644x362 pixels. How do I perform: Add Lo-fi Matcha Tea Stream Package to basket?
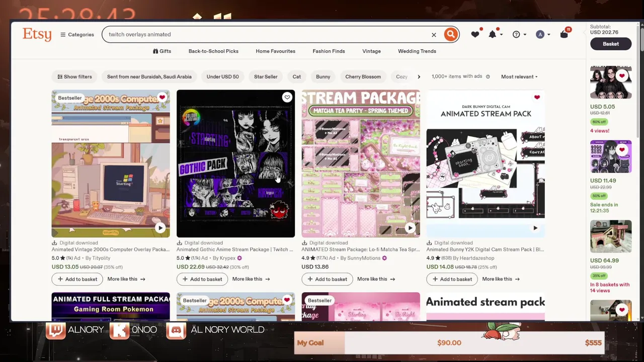pos(327,279)
